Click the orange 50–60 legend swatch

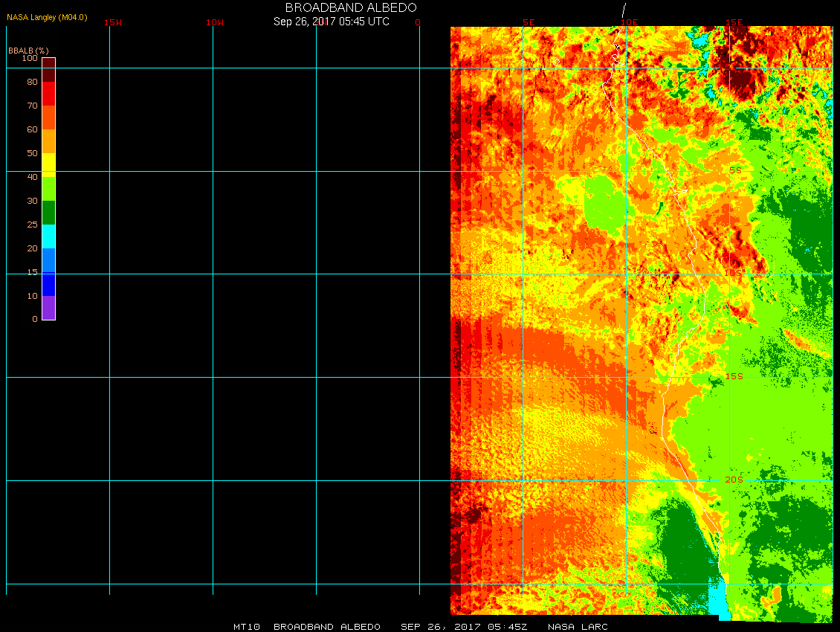[49, 141]
